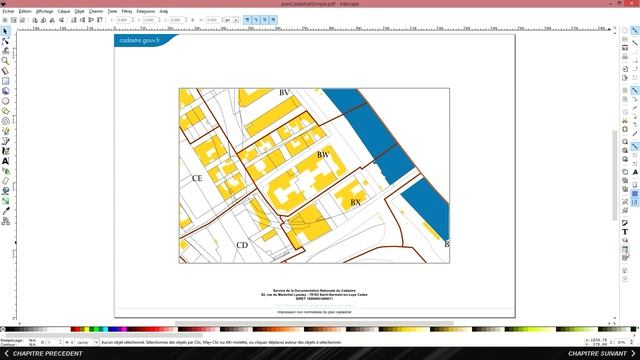Toggle scale stroke width affect button
The height and width of the screenshot is (360, 640).
[247, 20]
